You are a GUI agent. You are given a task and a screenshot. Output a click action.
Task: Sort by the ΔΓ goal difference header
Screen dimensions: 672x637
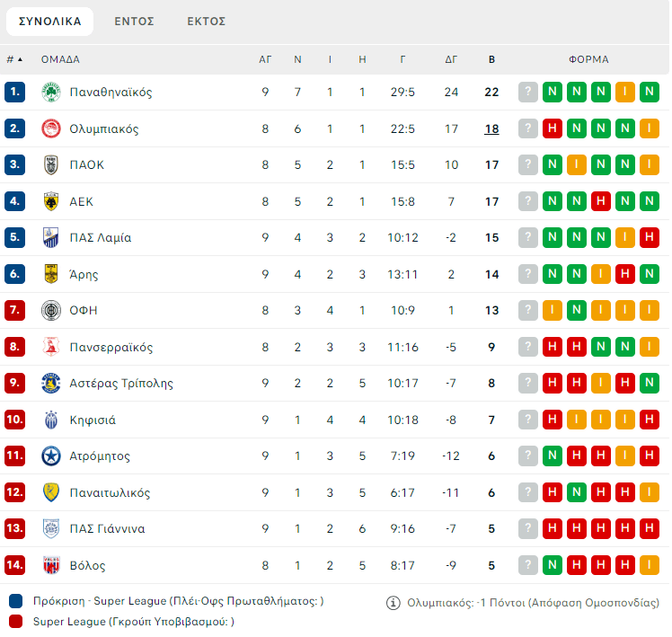tap(451, 59)
